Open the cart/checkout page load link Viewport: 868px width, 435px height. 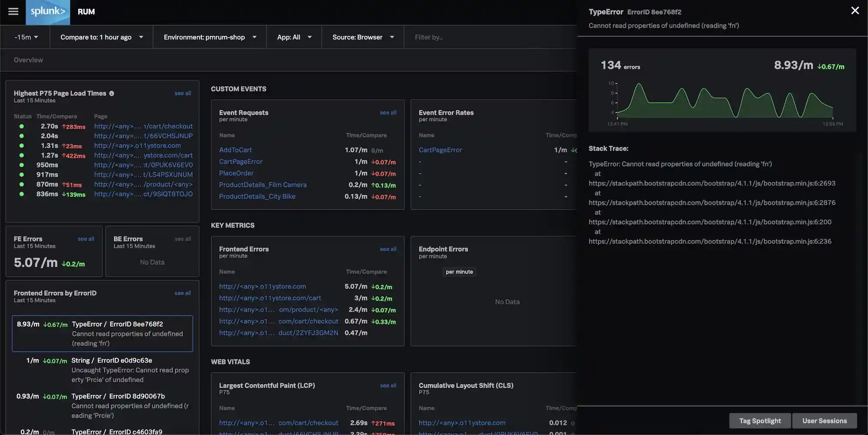pyautogui.click(x=143, y=126)
